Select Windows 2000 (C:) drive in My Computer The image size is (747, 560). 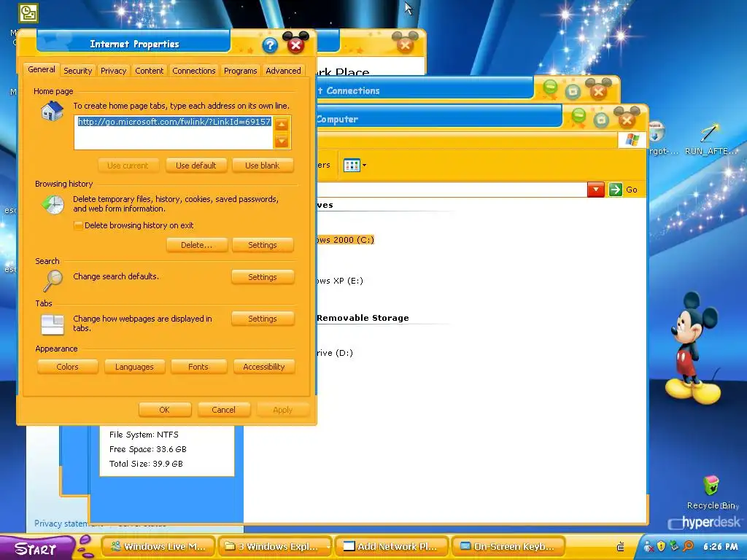tap(345, 239)
